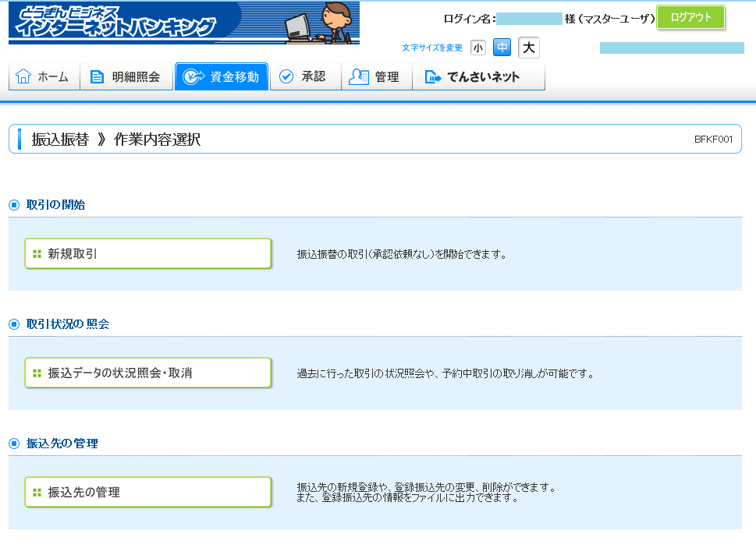Click the 承認 checkmark icon
The width and height of the screenshot is (756, 548).
pyautogui.click(x=286, y=77)
